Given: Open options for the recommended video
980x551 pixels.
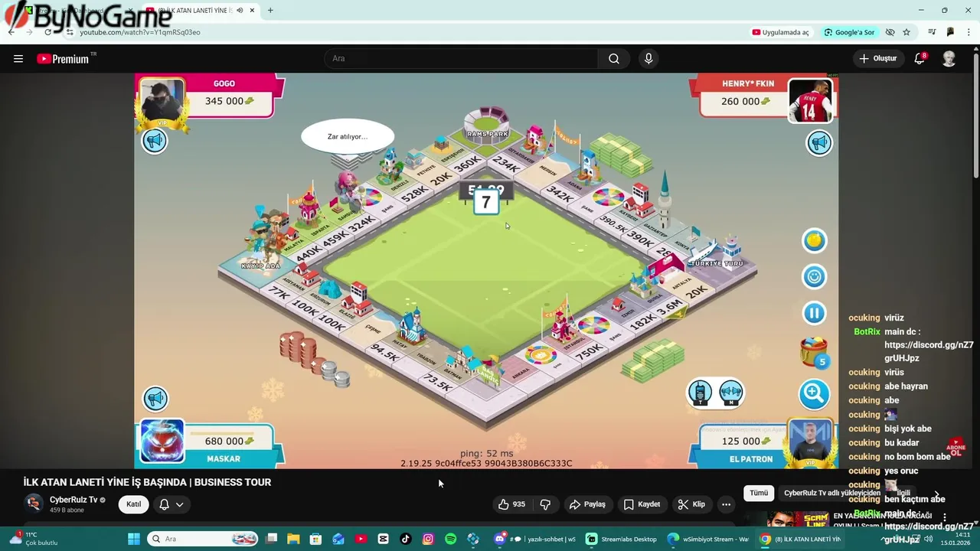Looking at the screenshot, I should (945, 518).
